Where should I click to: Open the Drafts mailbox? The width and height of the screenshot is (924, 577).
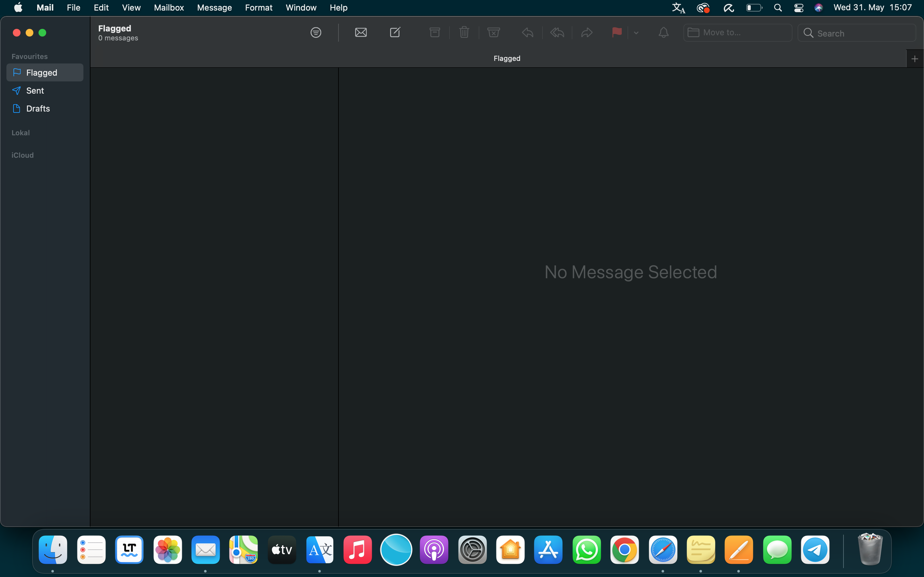[x=38, y=109]
